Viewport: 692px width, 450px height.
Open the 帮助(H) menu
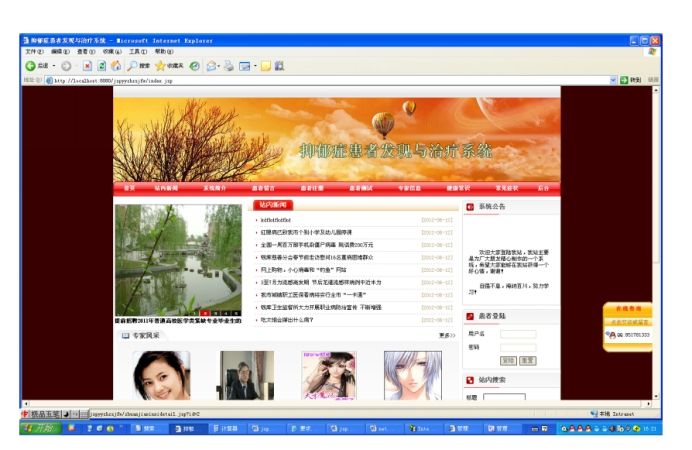pos(164,52)
